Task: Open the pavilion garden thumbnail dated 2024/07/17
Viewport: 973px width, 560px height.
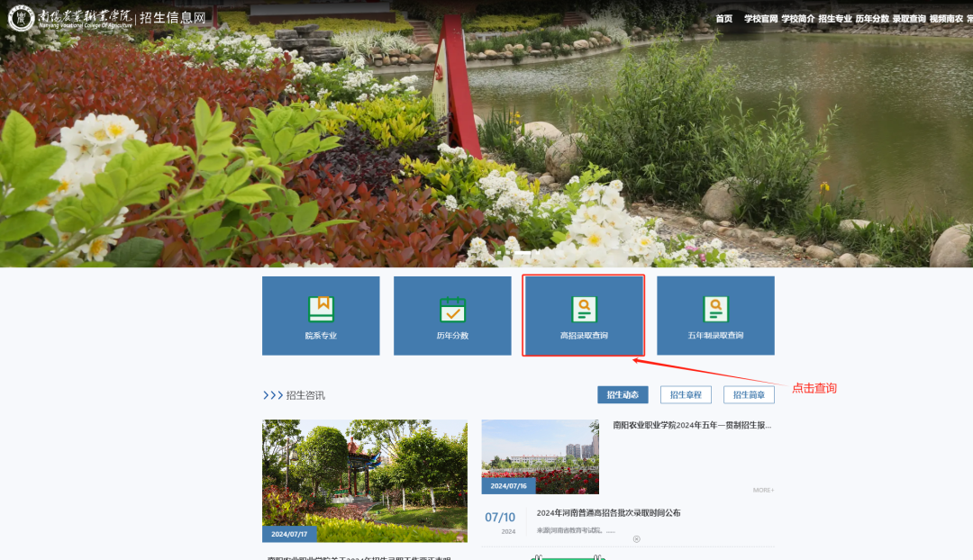Action: tap(365, 481)
